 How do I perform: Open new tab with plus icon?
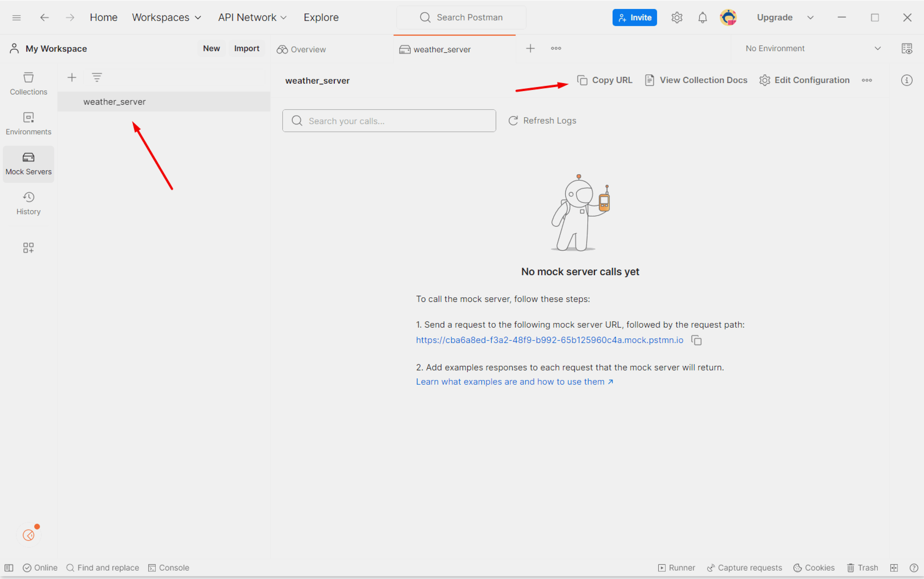pos(530,49)
